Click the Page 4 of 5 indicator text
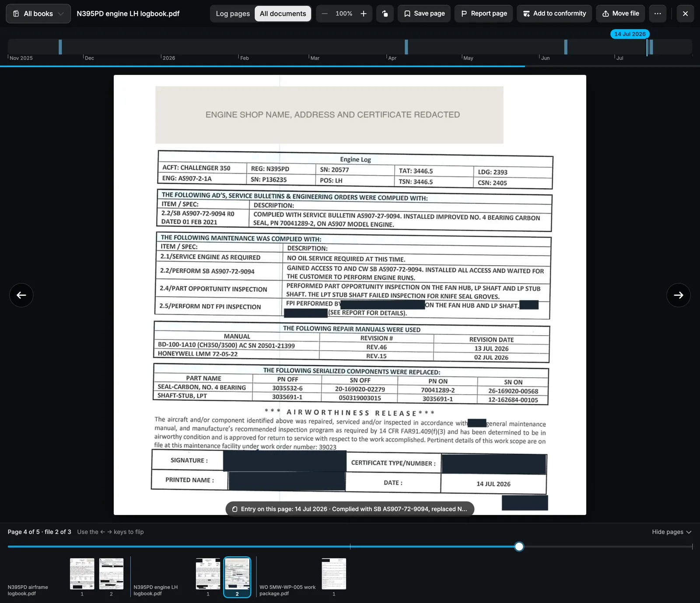 pos(39,532)
